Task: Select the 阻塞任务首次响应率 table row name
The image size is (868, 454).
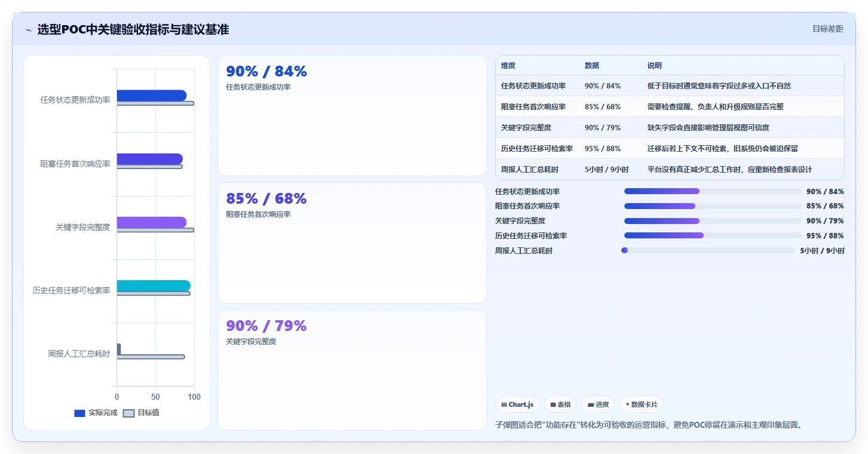Action: (533, 107)
